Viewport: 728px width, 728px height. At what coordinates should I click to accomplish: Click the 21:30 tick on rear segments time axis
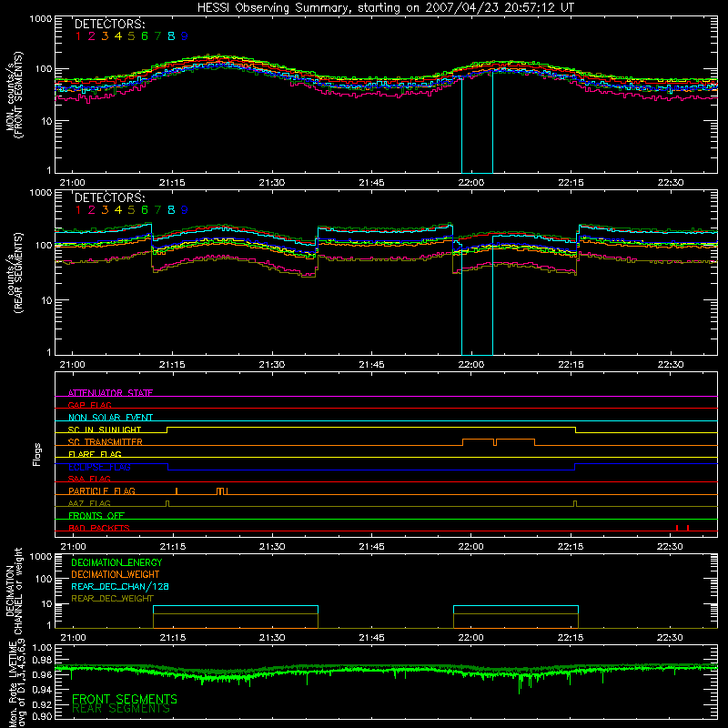coord(271,365)
